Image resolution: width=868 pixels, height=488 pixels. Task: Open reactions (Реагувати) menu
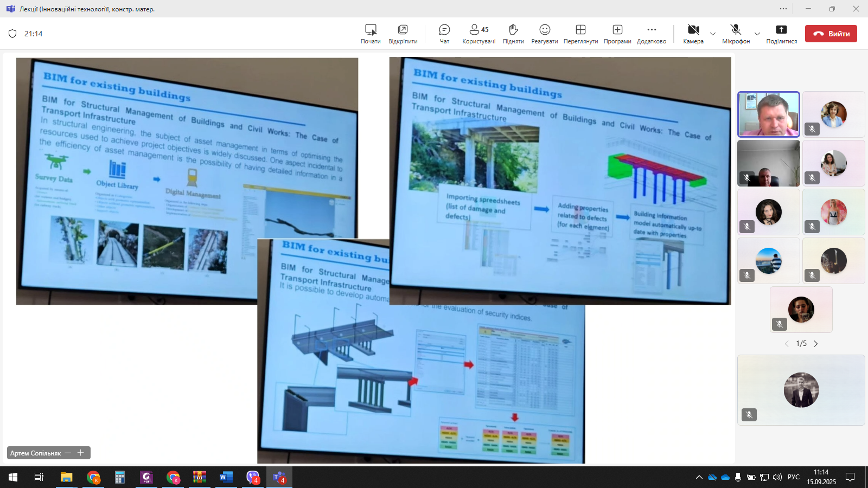coord(545,34)
